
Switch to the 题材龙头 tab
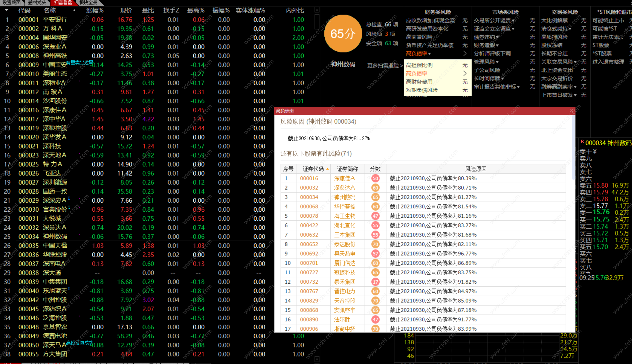tap(37, 3)
